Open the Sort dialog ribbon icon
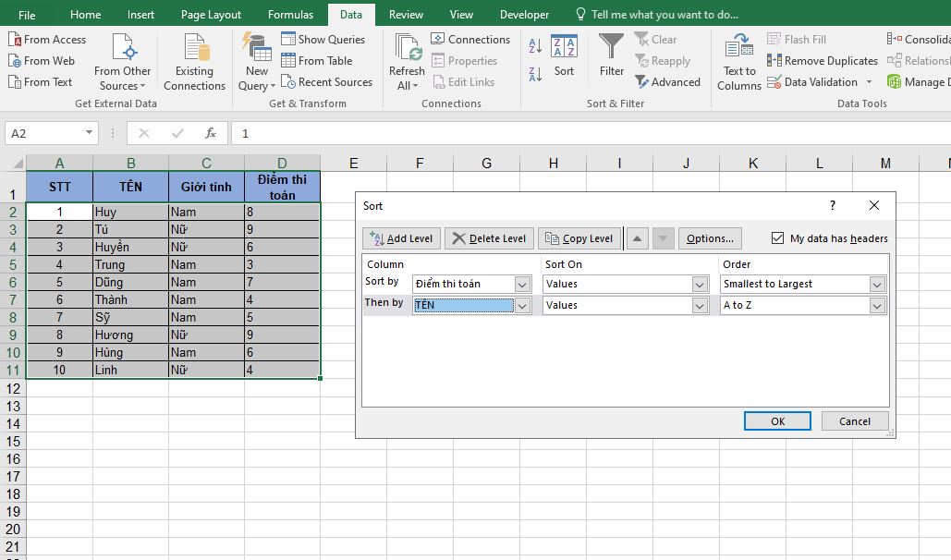 click(x=564, y=55)
